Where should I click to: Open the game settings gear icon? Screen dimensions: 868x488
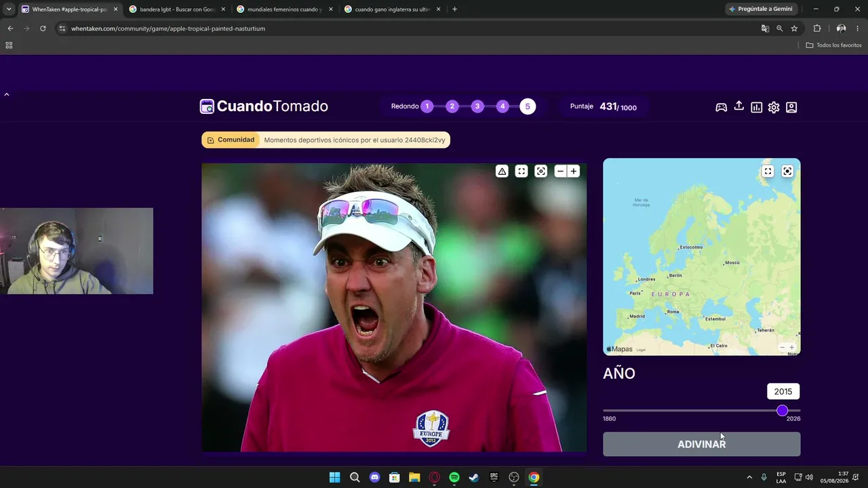774,107
